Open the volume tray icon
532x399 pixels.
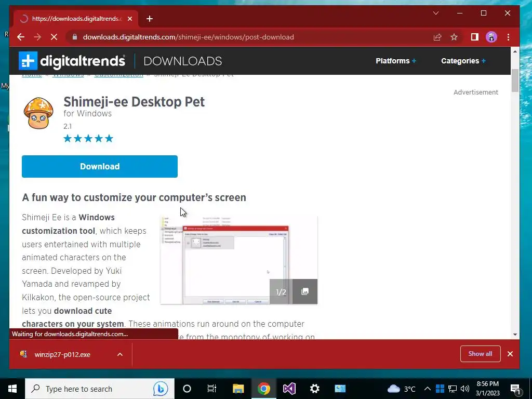pos(465,389)
